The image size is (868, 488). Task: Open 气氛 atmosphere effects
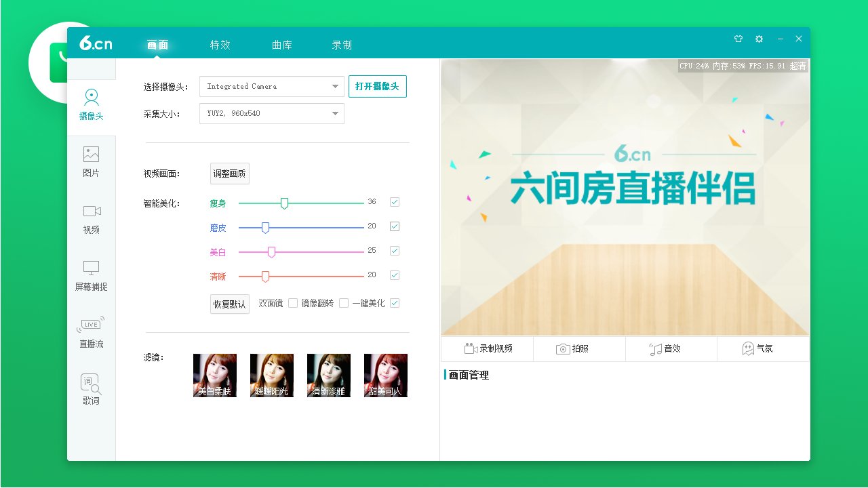tap(763, 348)
